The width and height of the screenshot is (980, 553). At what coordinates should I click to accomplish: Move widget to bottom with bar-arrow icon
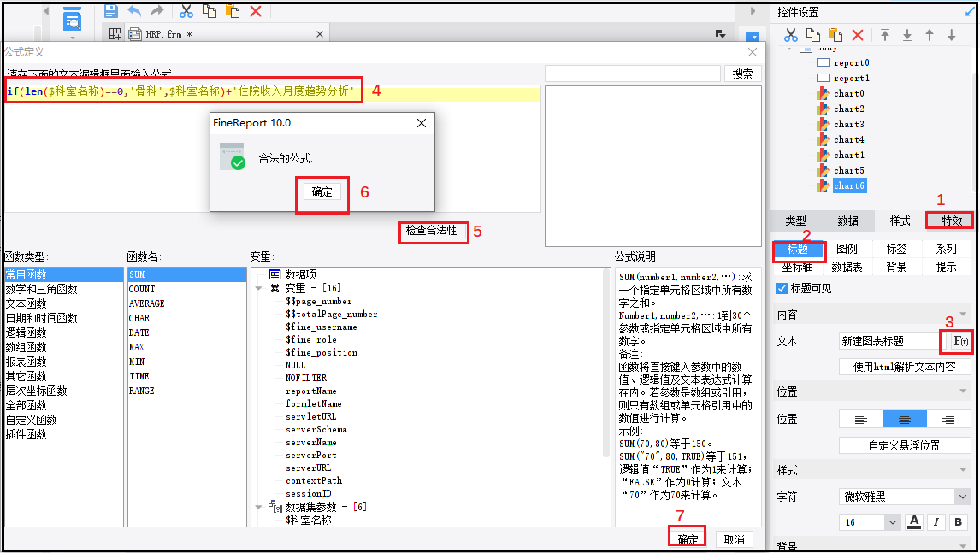pyautogui.click(x=906, y=35)
